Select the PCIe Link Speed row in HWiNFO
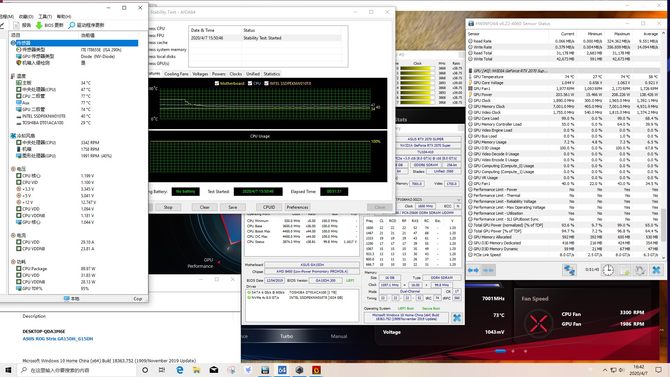Viewport: 670px width, 377px height. 563,254
